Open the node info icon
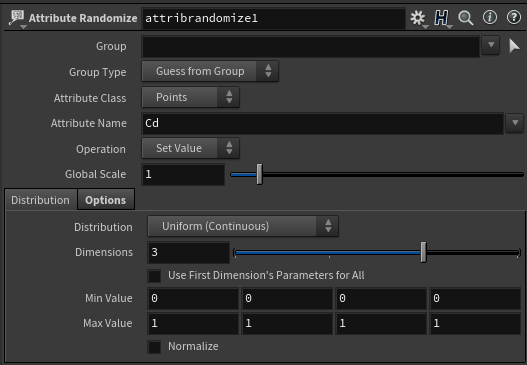Viewport: 527px width, 365px height. (x=490, y=17)
